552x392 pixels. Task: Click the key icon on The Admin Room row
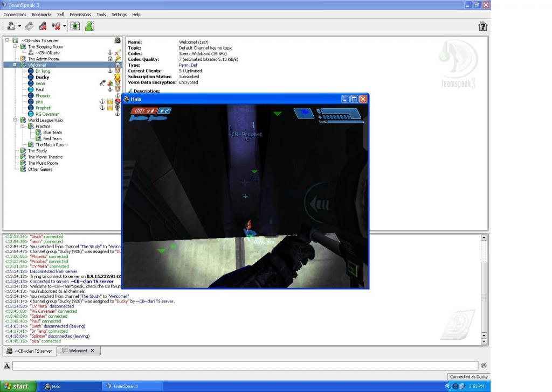point(118,59)
